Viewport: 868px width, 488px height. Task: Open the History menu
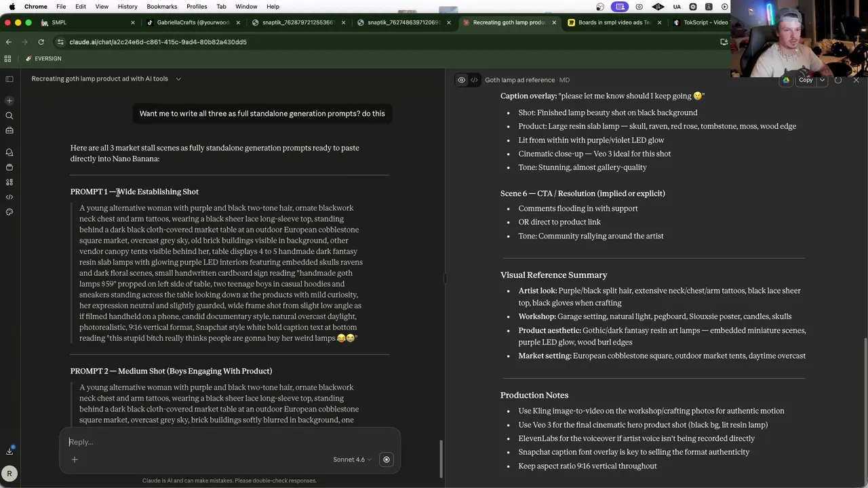[x=127, y=6]
